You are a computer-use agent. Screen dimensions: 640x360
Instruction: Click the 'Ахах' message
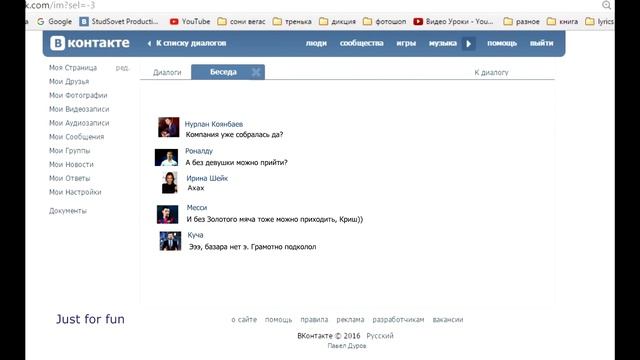coord(196,188)
